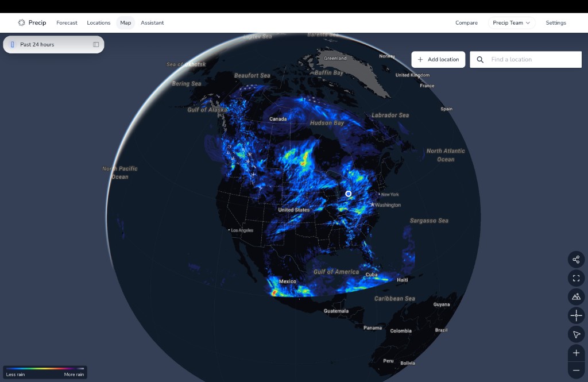Click the Panama label

(373, 328)
